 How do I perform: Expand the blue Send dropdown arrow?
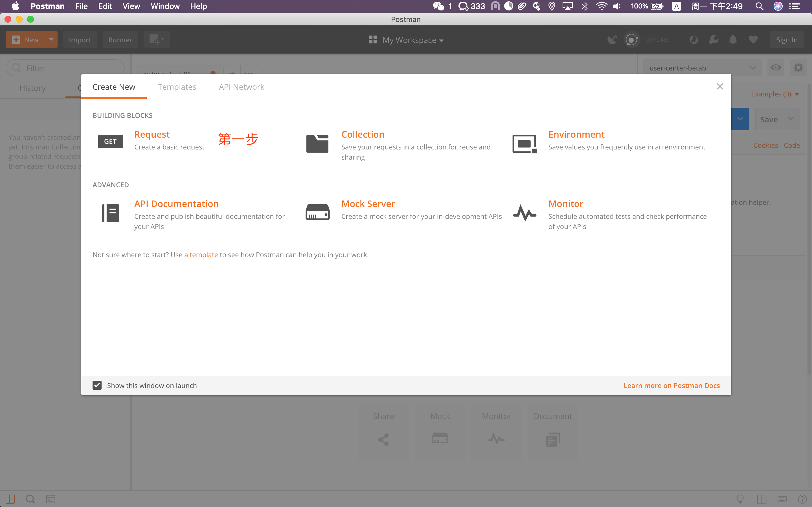[740, 119]
